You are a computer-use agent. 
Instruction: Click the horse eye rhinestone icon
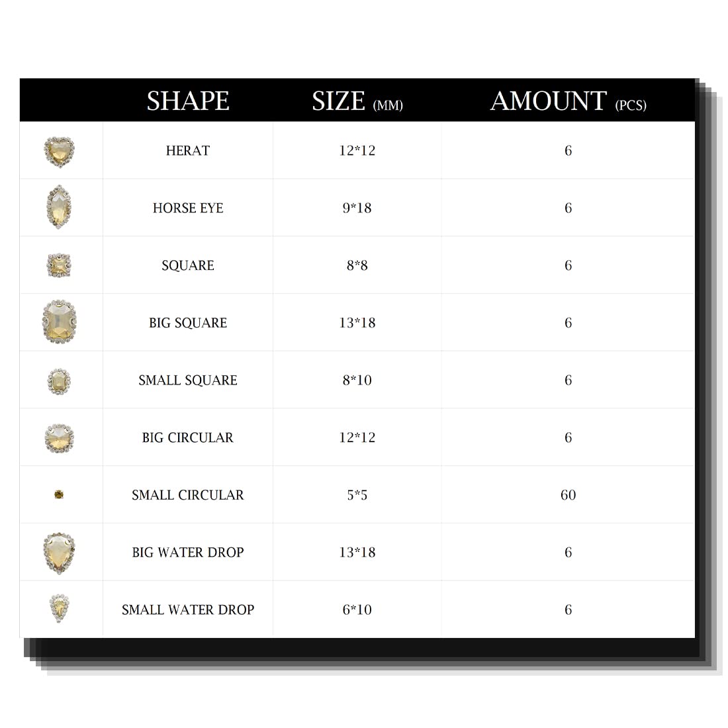pyautogui.click(x=59, y=207)
